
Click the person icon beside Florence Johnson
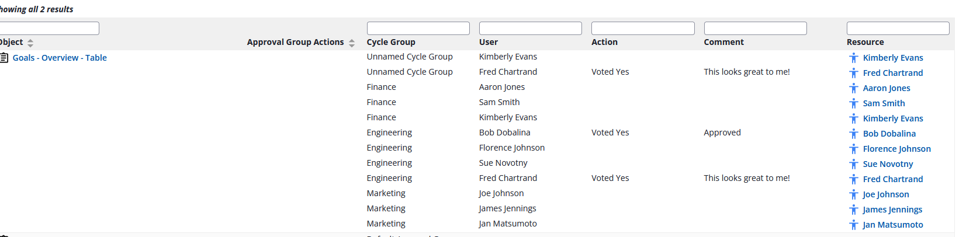854,149
